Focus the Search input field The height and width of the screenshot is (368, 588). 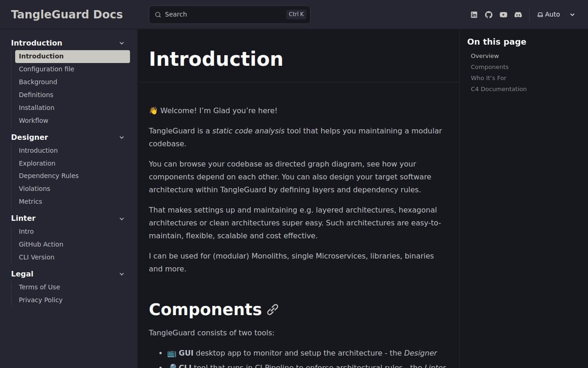click(225, 15)
